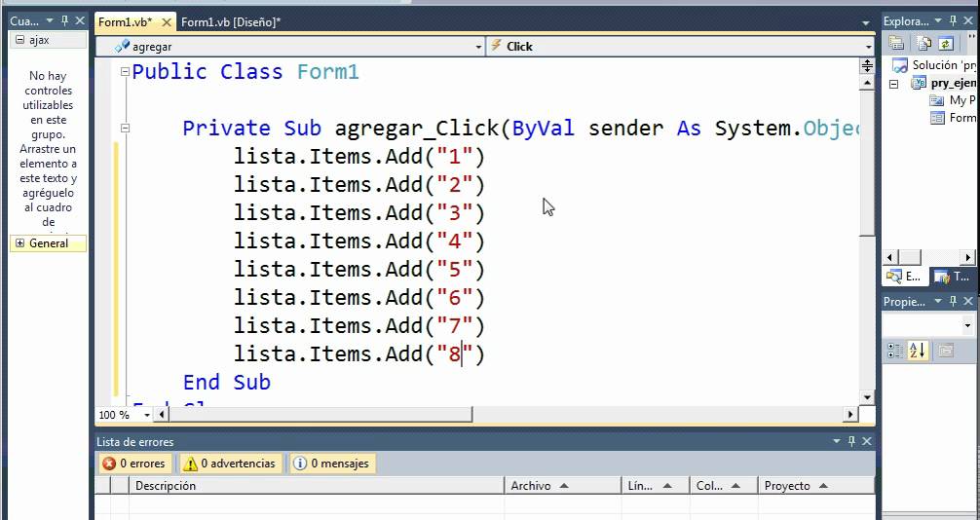
Task: Click the End Sub line in code
Action: coord(226,383)
